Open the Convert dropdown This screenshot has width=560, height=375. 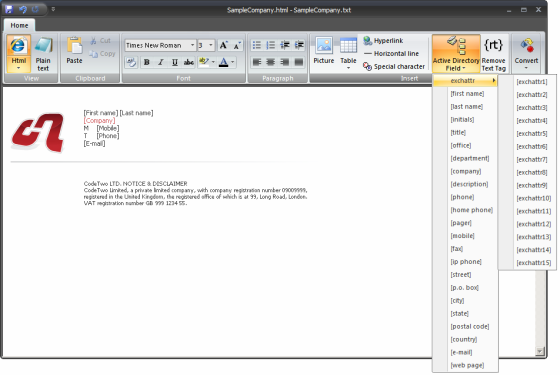tap(526, 54)
